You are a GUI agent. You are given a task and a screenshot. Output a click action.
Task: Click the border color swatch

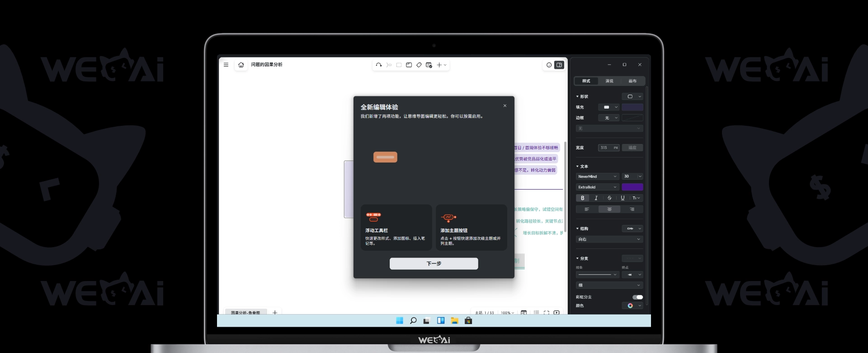(632, 118)
